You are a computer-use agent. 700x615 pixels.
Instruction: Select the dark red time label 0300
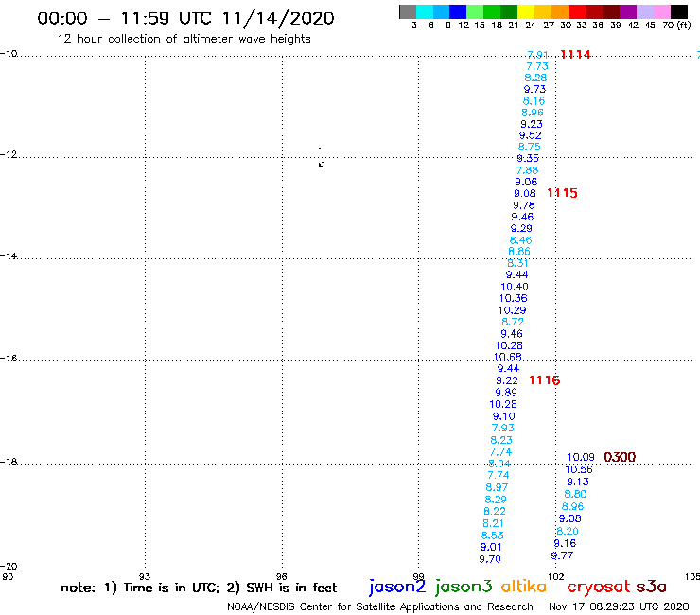(620, 457)
